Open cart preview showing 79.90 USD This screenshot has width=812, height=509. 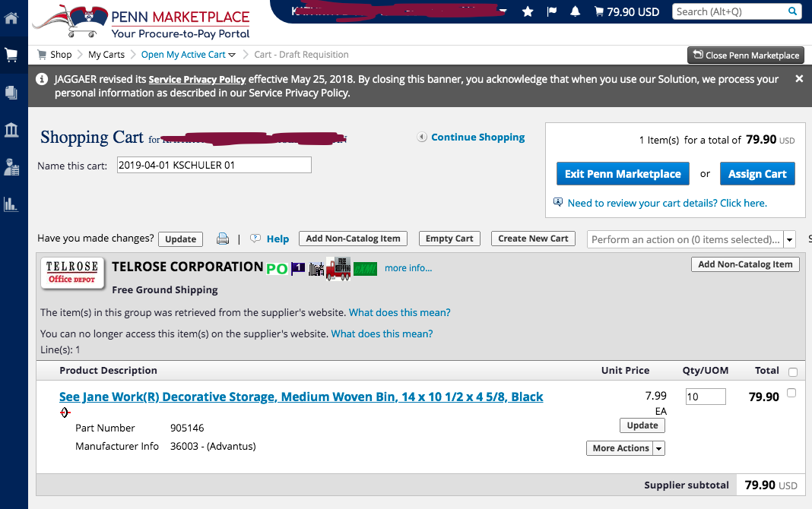[626, 11]
